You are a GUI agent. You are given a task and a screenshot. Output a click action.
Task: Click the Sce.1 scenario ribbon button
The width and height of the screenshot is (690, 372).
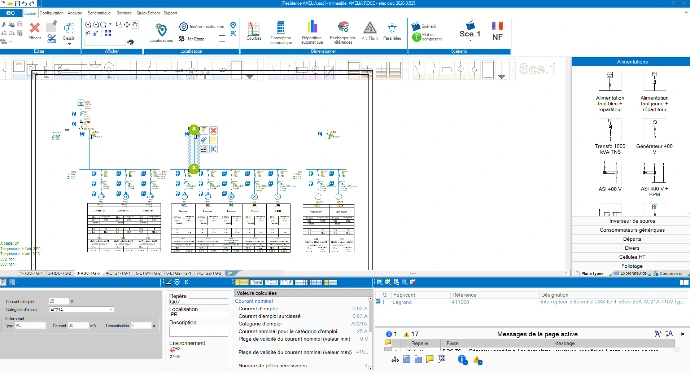(x=470, y=29)
